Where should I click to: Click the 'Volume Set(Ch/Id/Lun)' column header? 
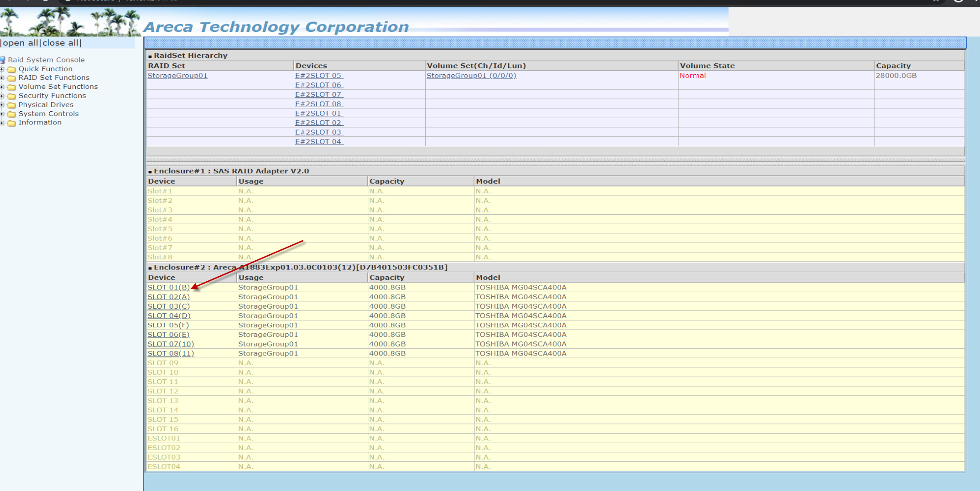pyautogui.click(x=476, y=66)
